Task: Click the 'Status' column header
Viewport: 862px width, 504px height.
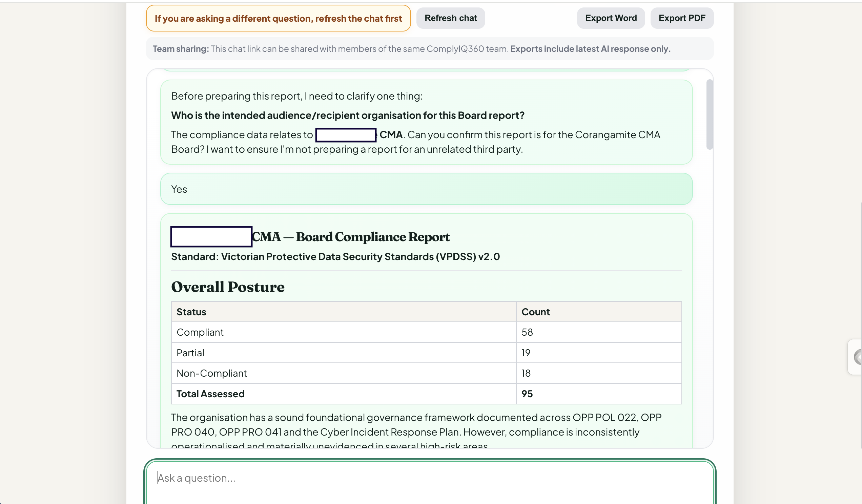Action: [x=344, y=312]
